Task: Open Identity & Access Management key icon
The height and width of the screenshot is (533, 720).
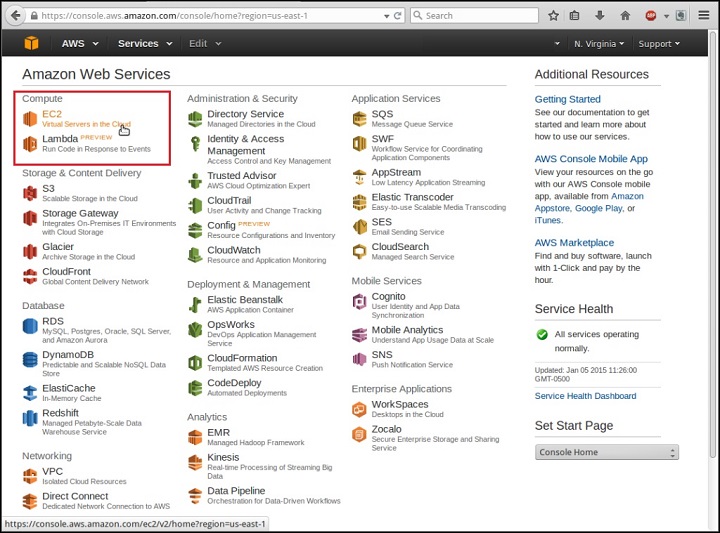Action: click(195, 144)
